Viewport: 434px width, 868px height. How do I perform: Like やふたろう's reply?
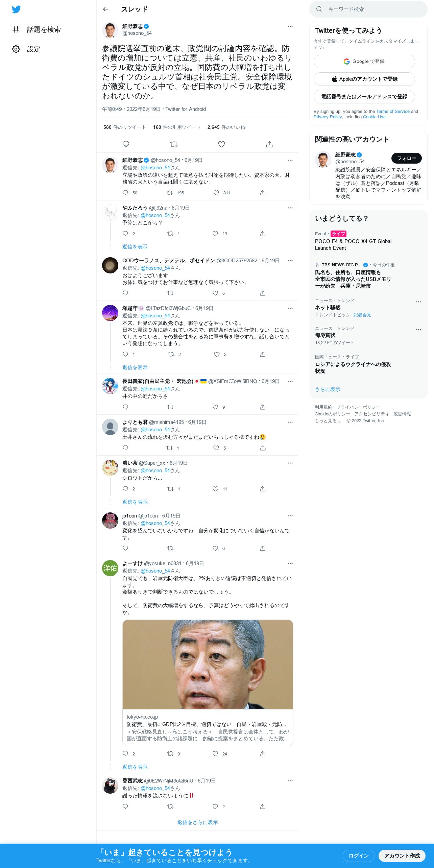point(215,234)
